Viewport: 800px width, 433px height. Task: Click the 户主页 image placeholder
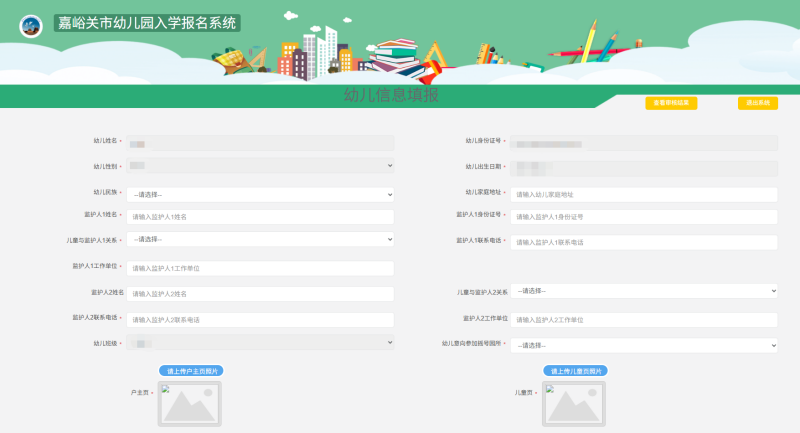pyautogui.click(x=189, y=405)
